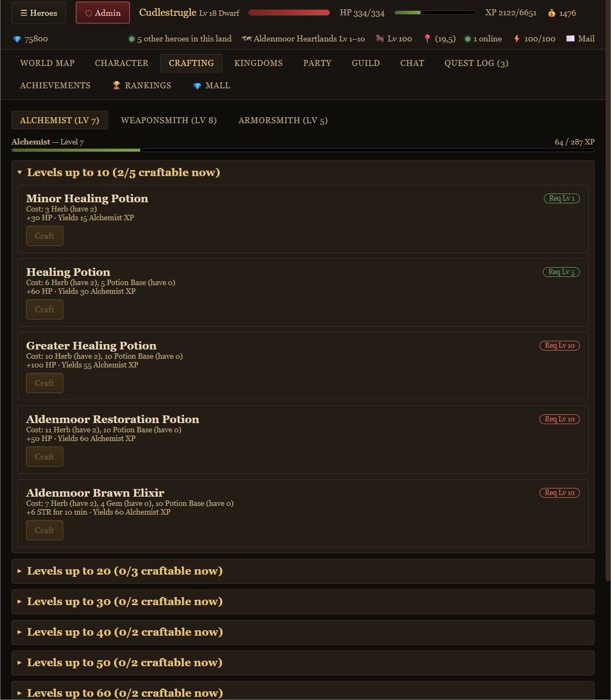Click the green dot beside other heroes

[x=131, y=39]
